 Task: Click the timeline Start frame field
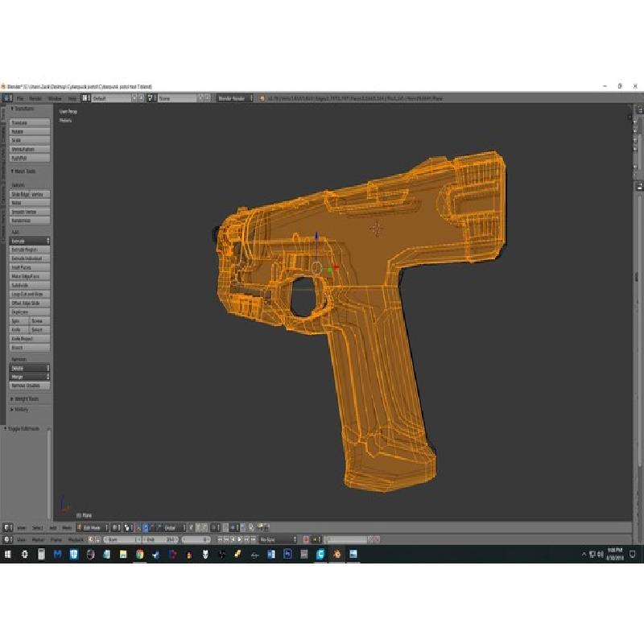click(121, 539)
